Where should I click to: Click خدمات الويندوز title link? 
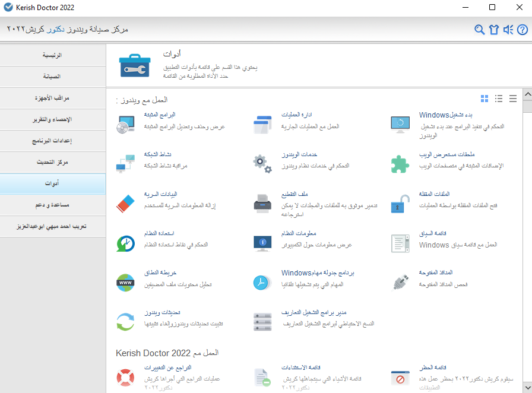point(299,154)
